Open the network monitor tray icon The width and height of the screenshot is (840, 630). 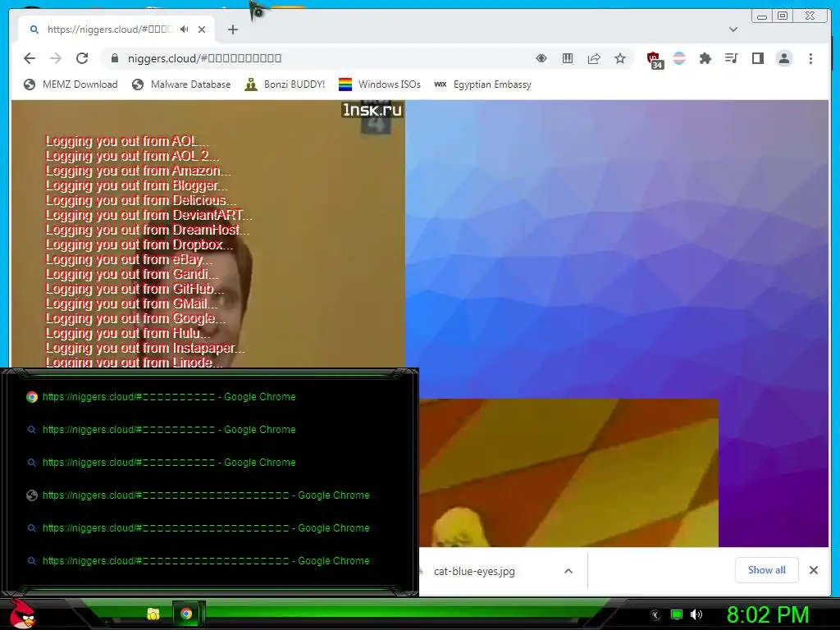pyautogui.click(x=677, y=614)
